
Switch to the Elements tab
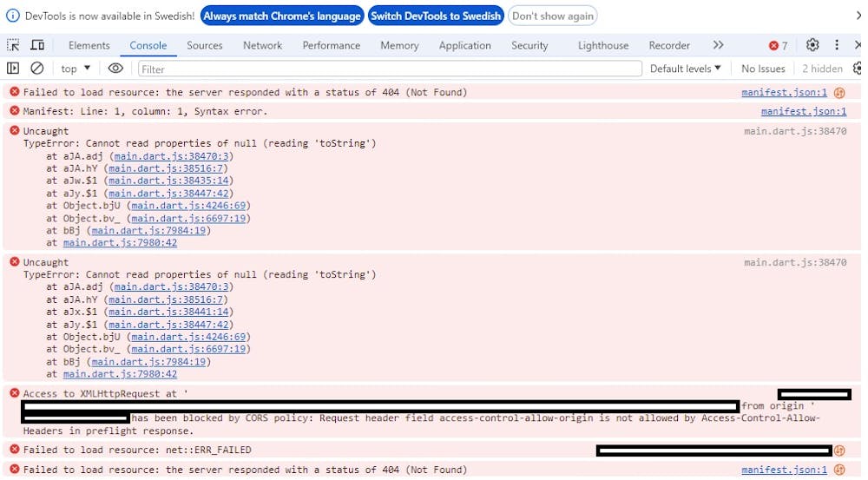point(89,45)
